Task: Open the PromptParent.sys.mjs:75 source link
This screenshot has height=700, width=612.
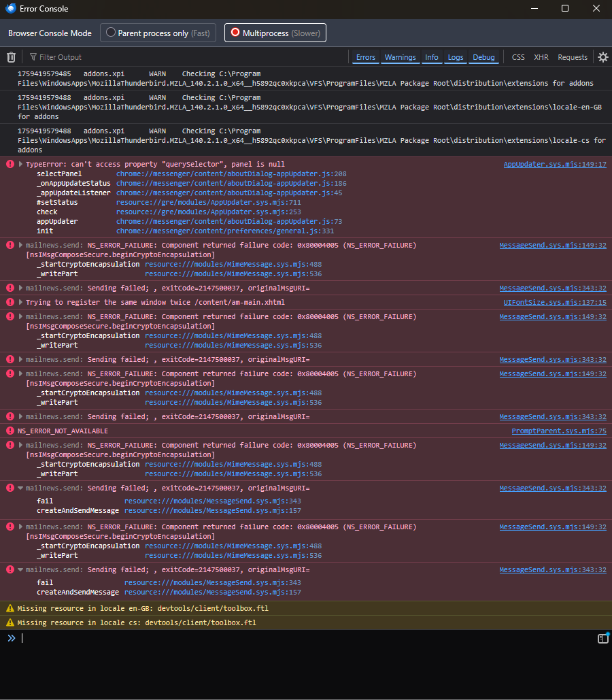Action: point(558,431)
